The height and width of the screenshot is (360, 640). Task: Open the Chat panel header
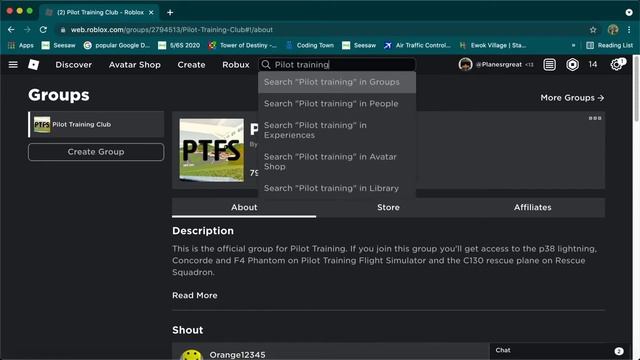click(561, 351)
